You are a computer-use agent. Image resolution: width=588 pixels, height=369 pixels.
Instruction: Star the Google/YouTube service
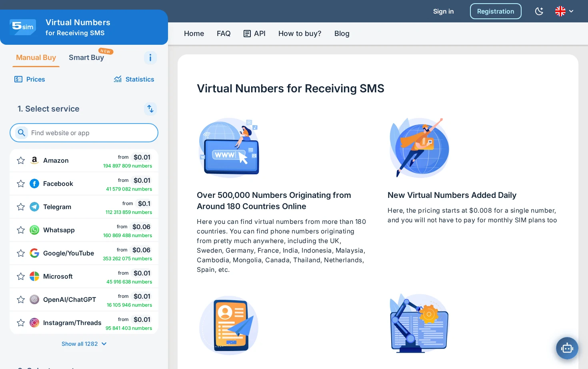pyautogui.click(x=21, y=253)
